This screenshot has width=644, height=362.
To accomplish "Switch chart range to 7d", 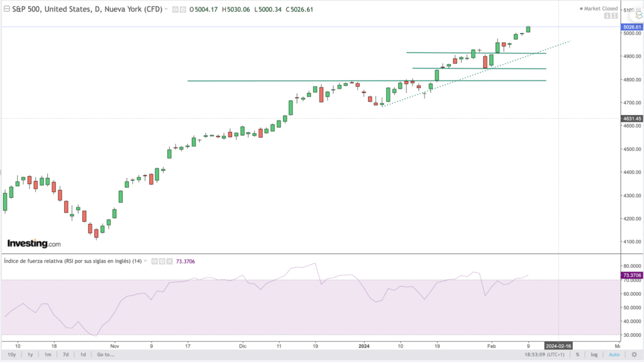I will tap(65, 355).
